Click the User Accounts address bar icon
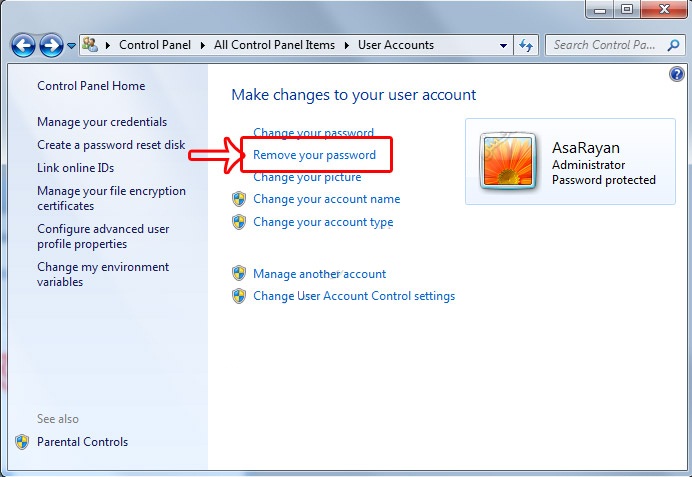This screenshot has height=477, width=692. point(90,45)
